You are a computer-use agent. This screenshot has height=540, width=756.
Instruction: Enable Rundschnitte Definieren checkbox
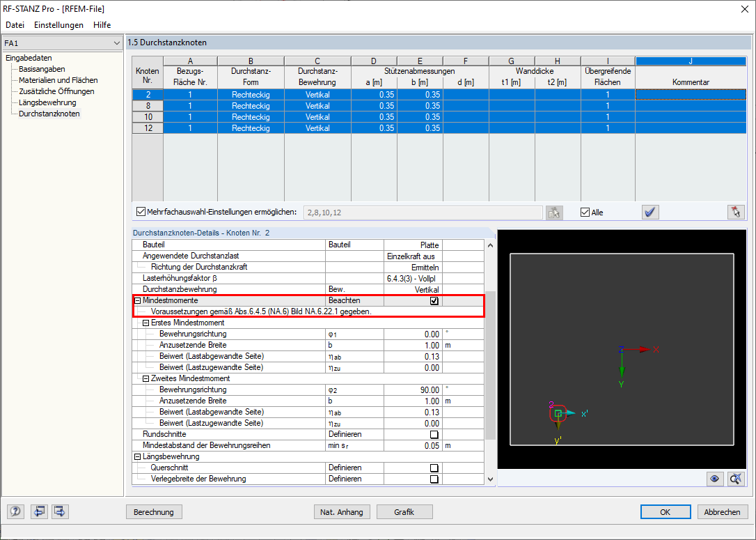point(435,434)
